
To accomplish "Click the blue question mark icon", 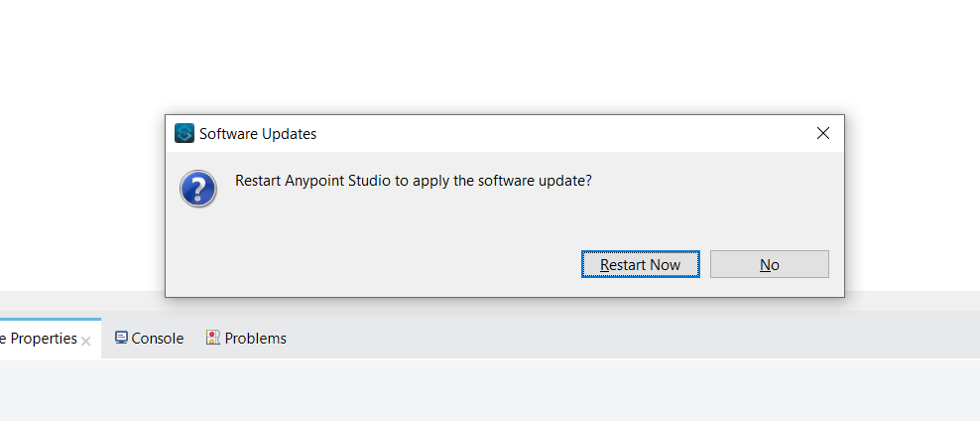I will coord(198,188).
